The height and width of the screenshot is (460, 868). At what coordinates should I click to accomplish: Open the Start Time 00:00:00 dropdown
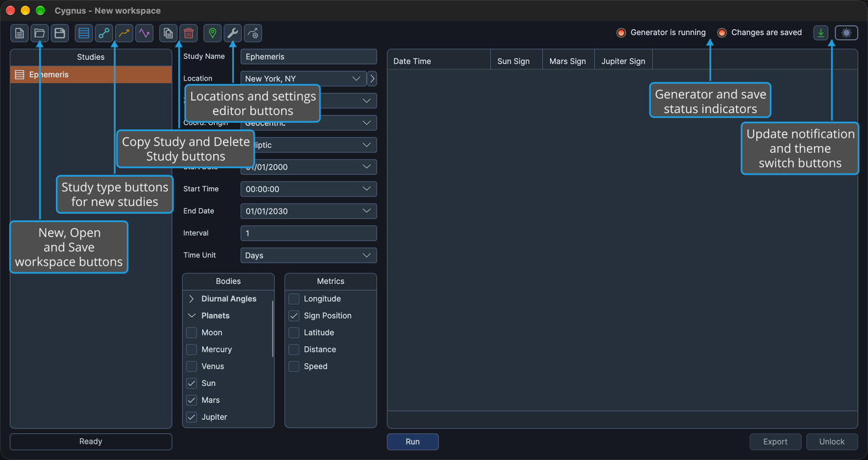[308, 189]
